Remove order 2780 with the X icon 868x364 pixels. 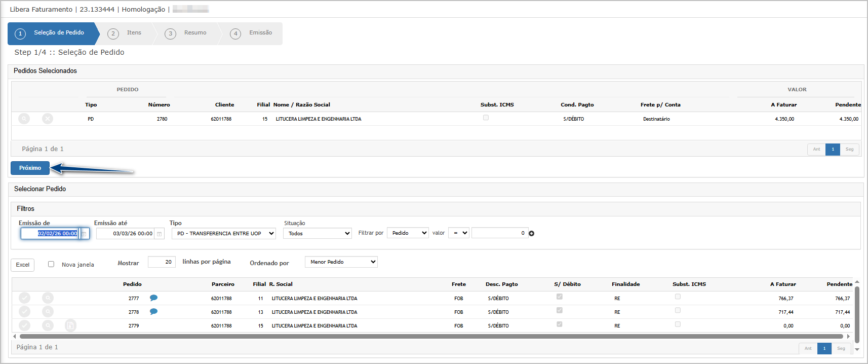48,119
